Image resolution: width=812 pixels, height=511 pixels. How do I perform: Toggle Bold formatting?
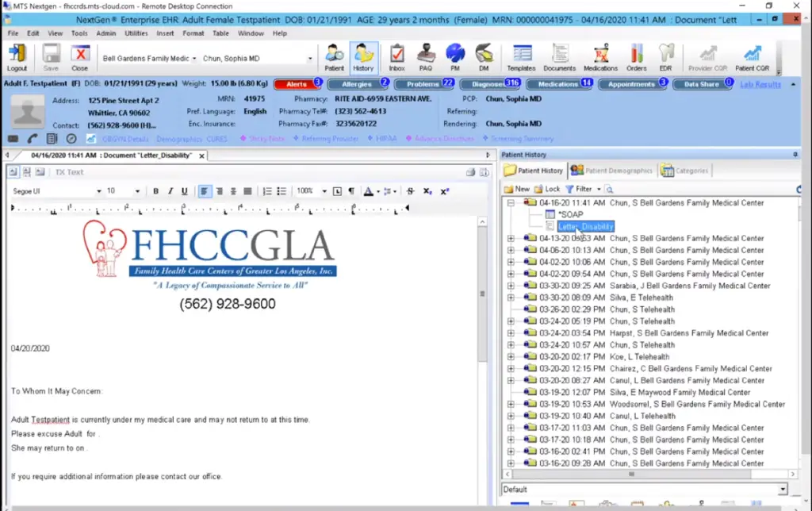[x=155, y=191]
